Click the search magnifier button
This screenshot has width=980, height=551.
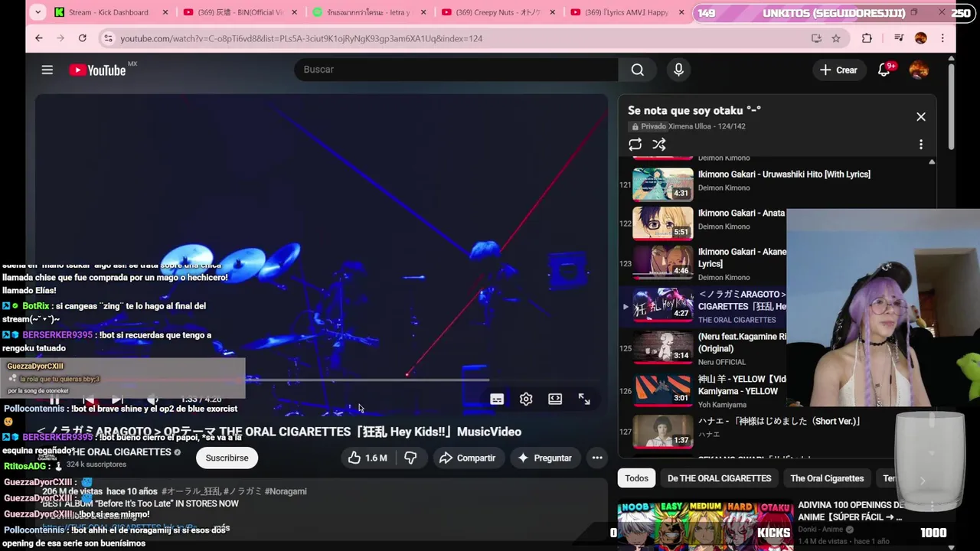click(x=638, y=70)
